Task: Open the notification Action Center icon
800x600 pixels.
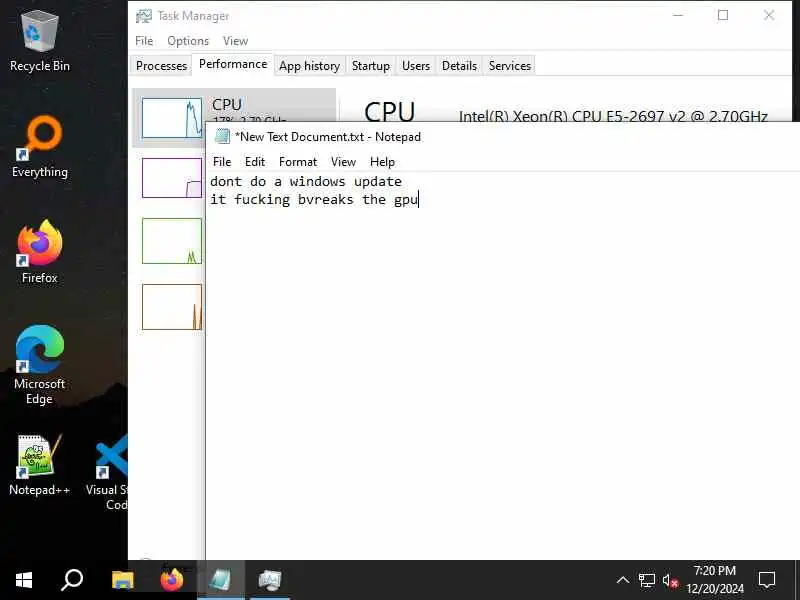Action: point(767,580)
